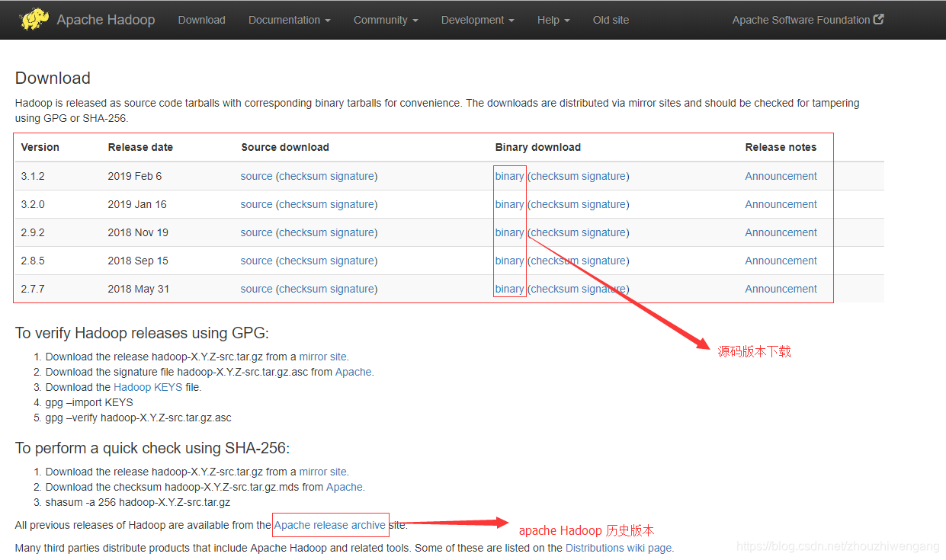
Task: Open binary checksum for version 3.1.2
Action: [555, 176]
